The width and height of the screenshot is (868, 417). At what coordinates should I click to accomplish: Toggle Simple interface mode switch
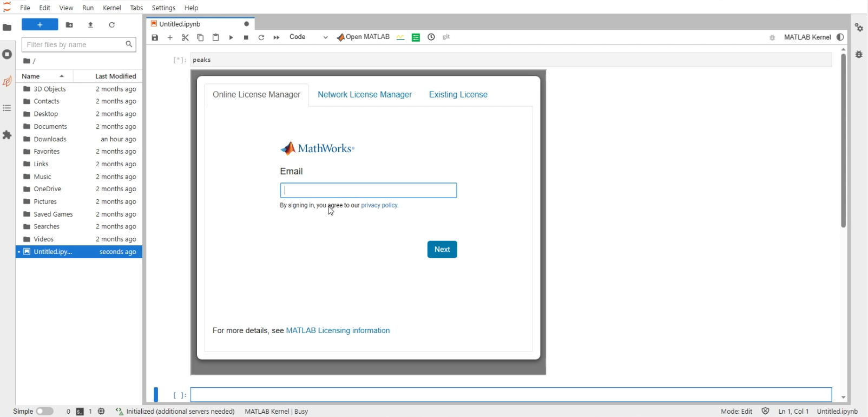coord(44,412)
